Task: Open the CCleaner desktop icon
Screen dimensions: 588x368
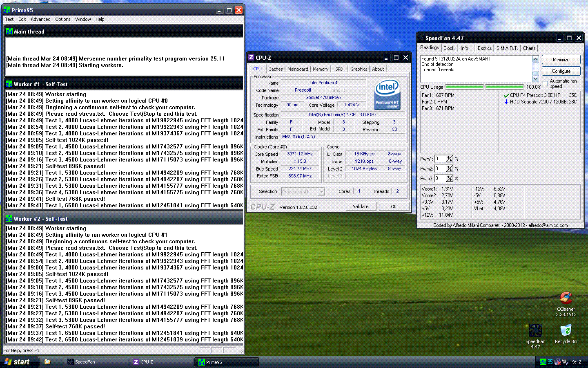Action: point(566,298)
